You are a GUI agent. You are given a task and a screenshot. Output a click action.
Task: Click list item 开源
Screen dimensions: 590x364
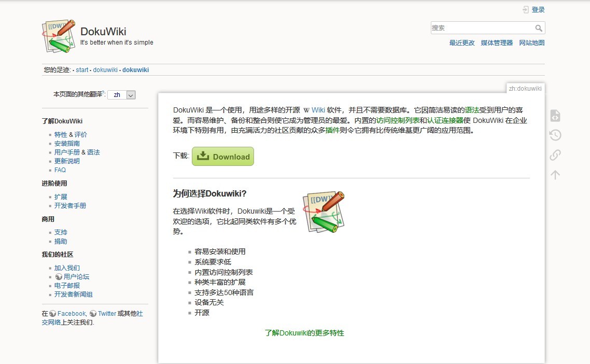(x=202, y=313)
